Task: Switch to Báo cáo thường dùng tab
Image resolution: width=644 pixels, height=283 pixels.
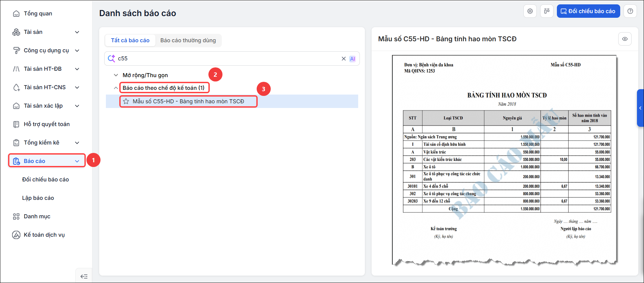Action: [x=188, y=40]
